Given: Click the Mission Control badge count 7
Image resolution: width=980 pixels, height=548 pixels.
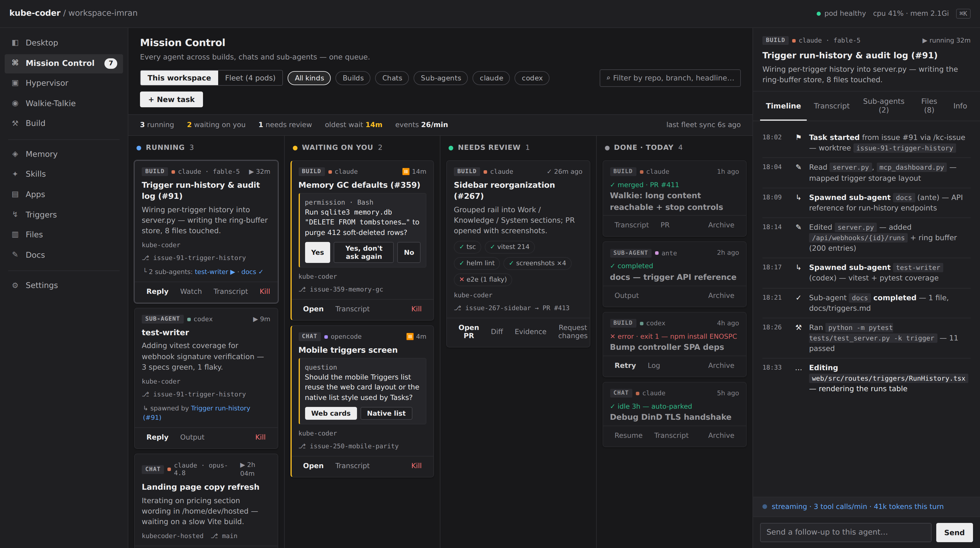Looking at the screenshot, I should (x=111, y=63).
